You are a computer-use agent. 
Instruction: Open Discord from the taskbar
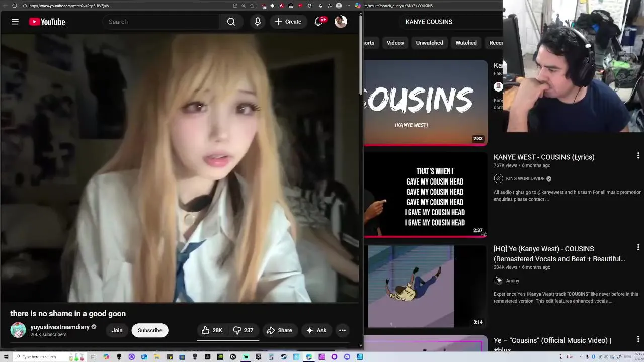coord(347,357)
